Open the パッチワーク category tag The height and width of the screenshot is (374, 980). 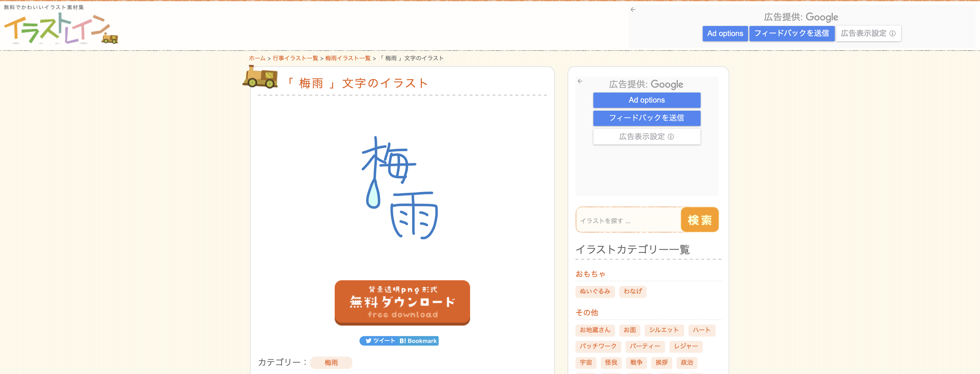tap(598, 346)
